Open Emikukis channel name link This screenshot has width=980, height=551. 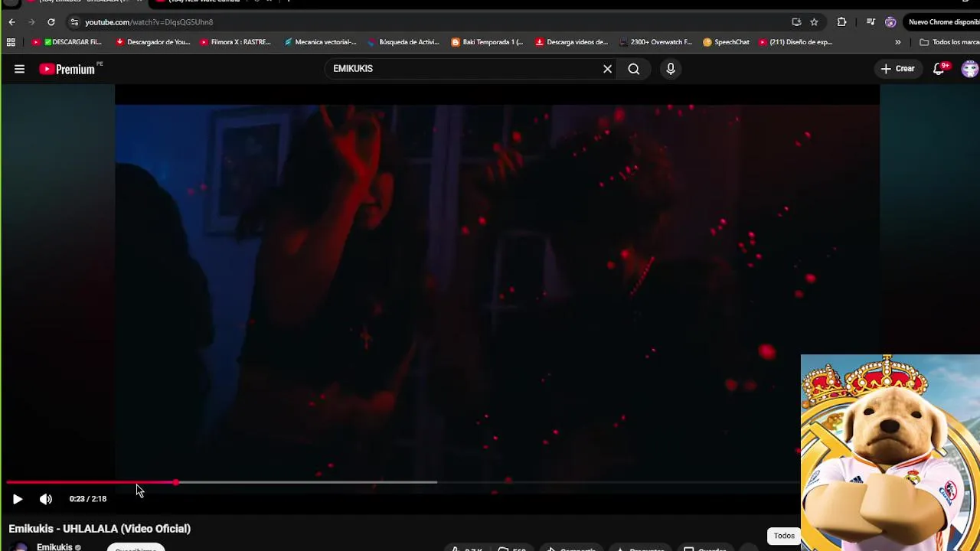54,547
